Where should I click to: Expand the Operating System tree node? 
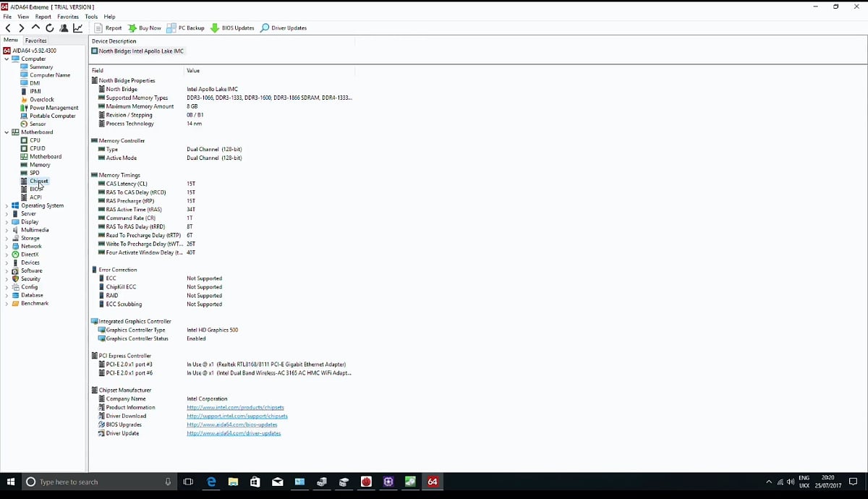7,205
